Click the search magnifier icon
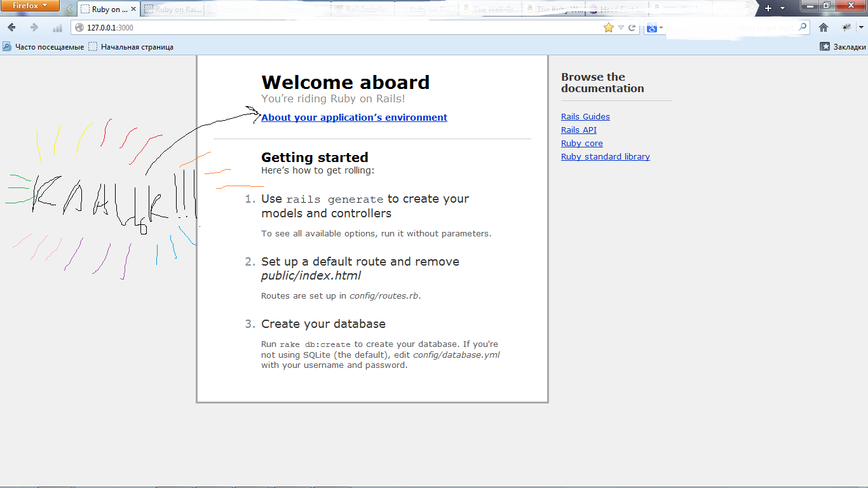Screen dimensions: 868x488 click(803, 27)
